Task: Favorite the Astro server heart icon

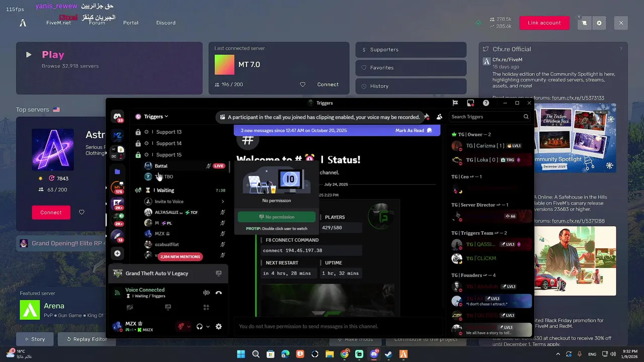Action: [82, 212]
